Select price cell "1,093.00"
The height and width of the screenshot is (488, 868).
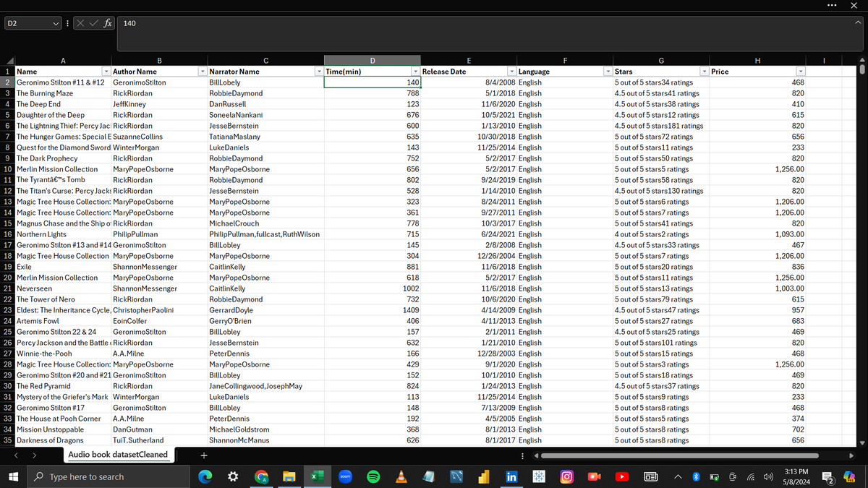point(758,234)
